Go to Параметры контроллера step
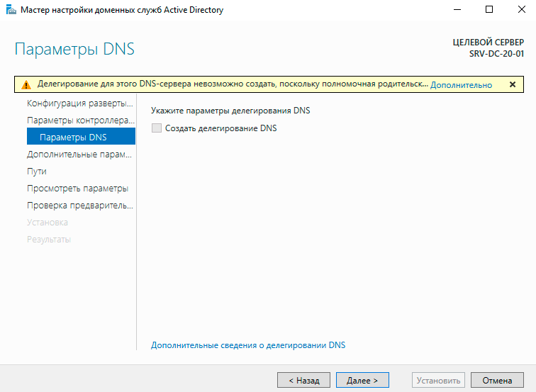This screenshot has height=392, width=536. click(81, 121)
